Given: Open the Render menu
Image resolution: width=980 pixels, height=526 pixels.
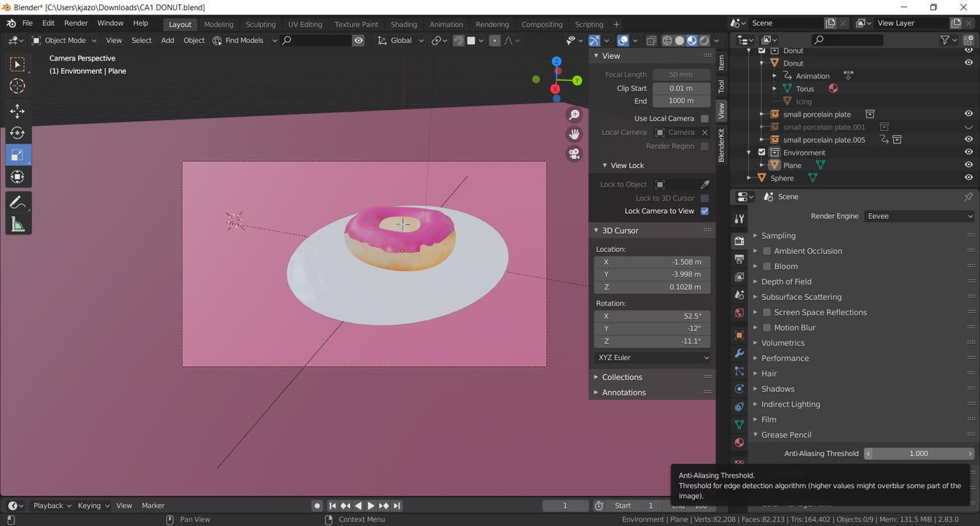Looking at the screenshot, I should 76,23.
